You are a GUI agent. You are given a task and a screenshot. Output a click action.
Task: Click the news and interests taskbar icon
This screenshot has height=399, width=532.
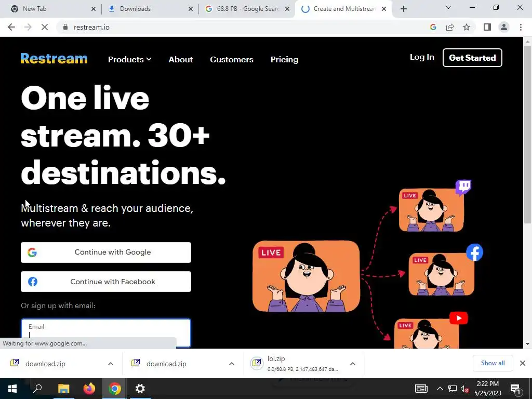pyautogui.click(x=421, y=389)
